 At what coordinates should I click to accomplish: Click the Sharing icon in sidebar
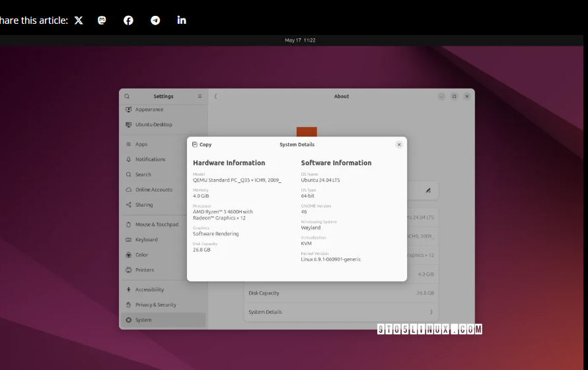tap(129, 205)
